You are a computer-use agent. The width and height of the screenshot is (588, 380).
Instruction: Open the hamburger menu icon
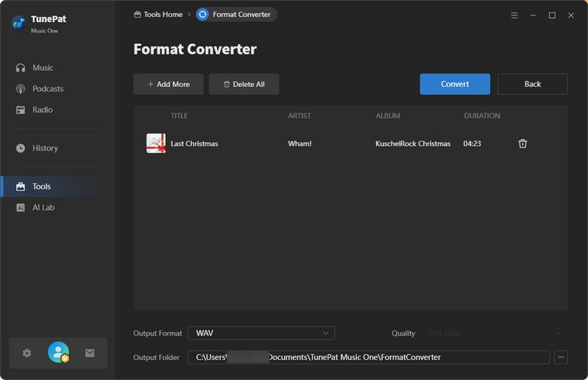point(514,15)
